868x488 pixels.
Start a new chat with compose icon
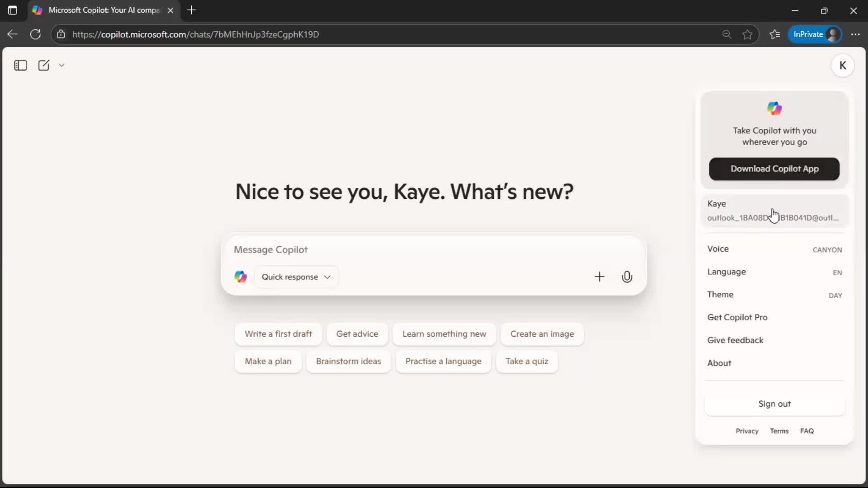[44, 66]
